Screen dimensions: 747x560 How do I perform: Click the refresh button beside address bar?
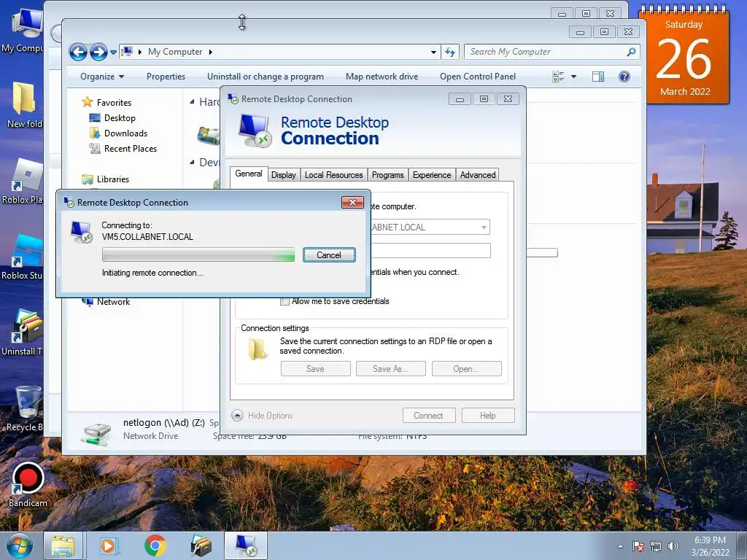click(x=450, y=52)
